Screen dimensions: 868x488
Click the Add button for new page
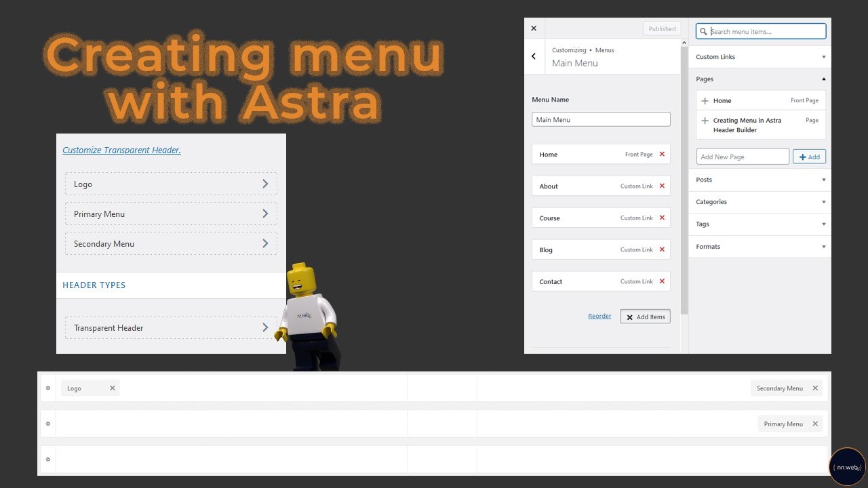tap(809, 157)
